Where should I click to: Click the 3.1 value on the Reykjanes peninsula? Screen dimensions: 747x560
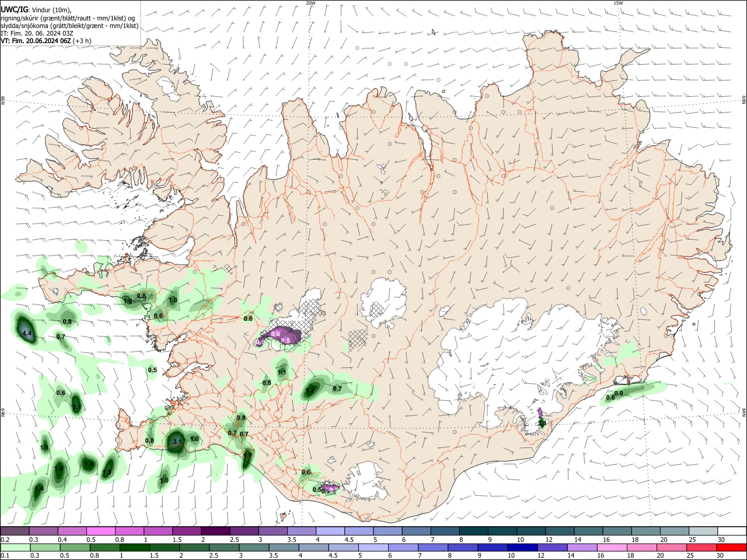click(x=178, y=442)
